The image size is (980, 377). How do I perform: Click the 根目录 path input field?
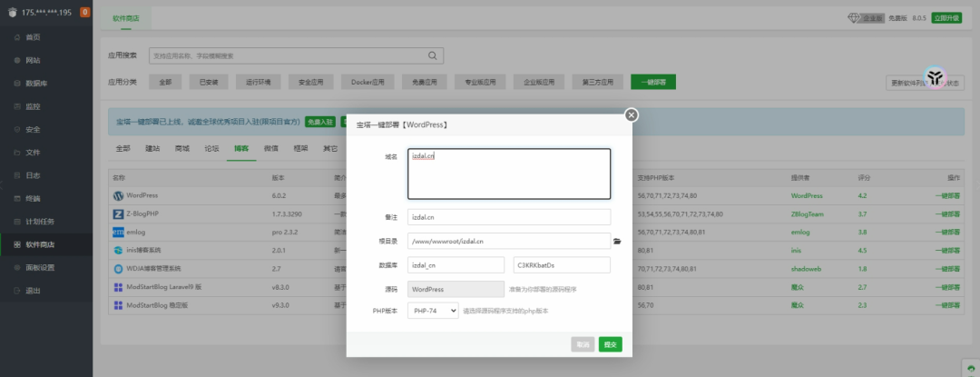click(x=509, y=242)
